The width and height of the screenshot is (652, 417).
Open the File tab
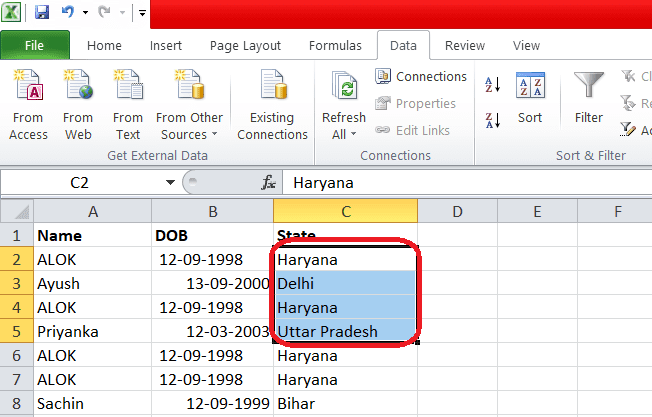[x=35, y=45]
